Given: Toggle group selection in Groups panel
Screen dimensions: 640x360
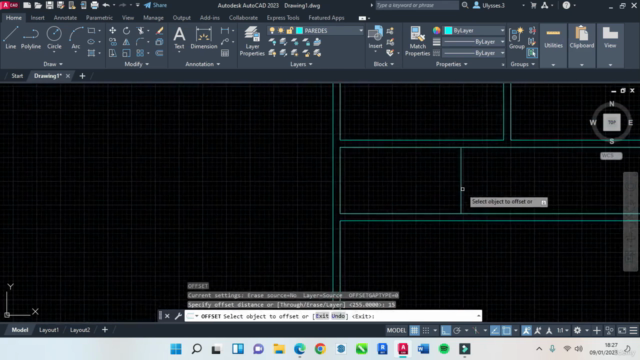Looking at the screenshot, I should click(x=532, y=53).
